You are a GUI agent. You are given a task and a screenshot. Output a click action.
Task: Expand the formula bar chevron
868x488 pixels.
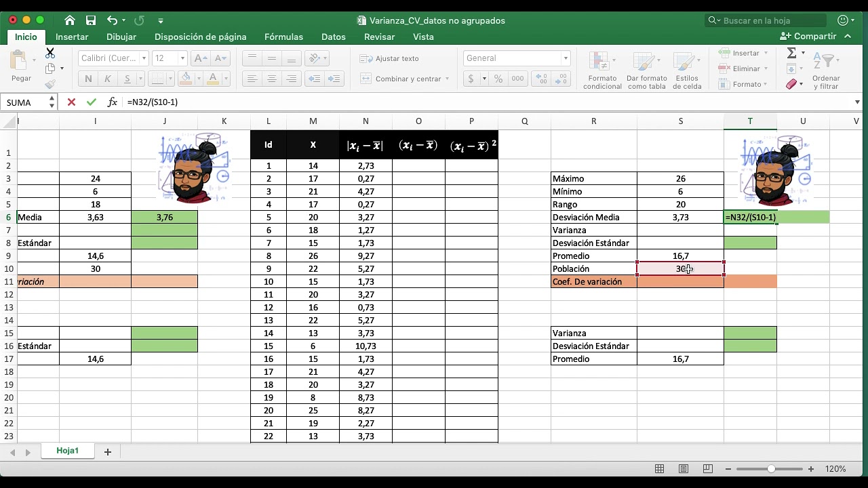tap(858, 102)
